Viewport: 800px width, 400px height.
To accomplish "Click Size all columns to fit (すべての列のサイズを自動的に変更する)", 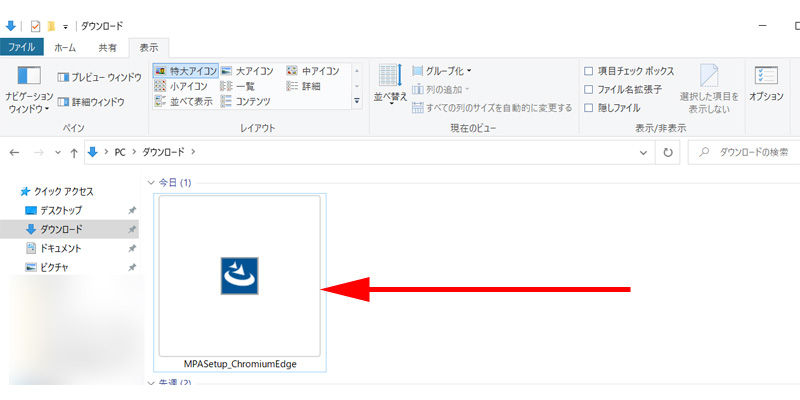I will coord(492,108).
